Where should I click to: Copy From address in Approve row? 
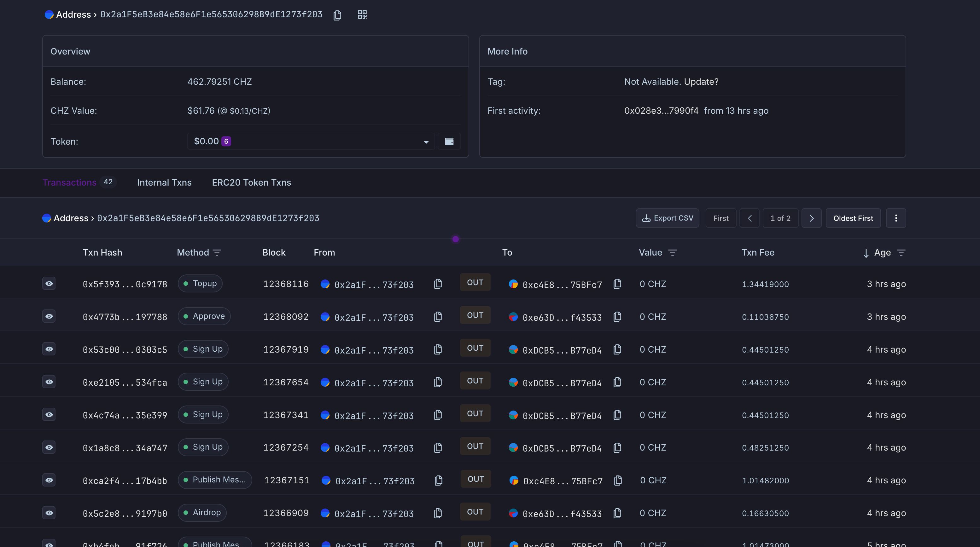coord(438,317)
